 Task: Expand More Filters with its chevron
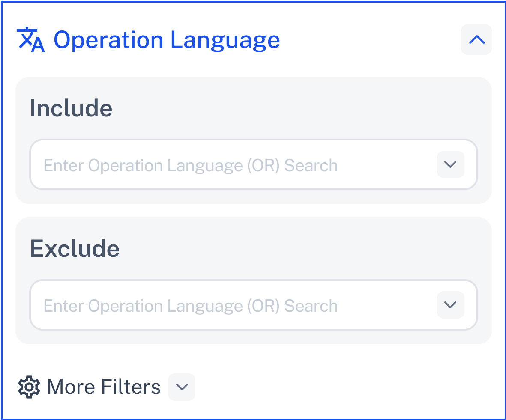[x=182, y=387]
